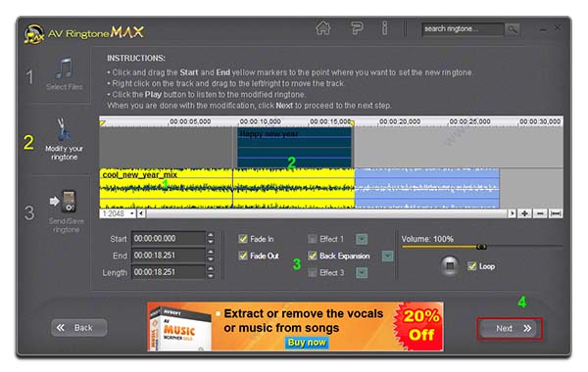
Task: Uncheck the Loop option
Action: (x=472, y=266)
